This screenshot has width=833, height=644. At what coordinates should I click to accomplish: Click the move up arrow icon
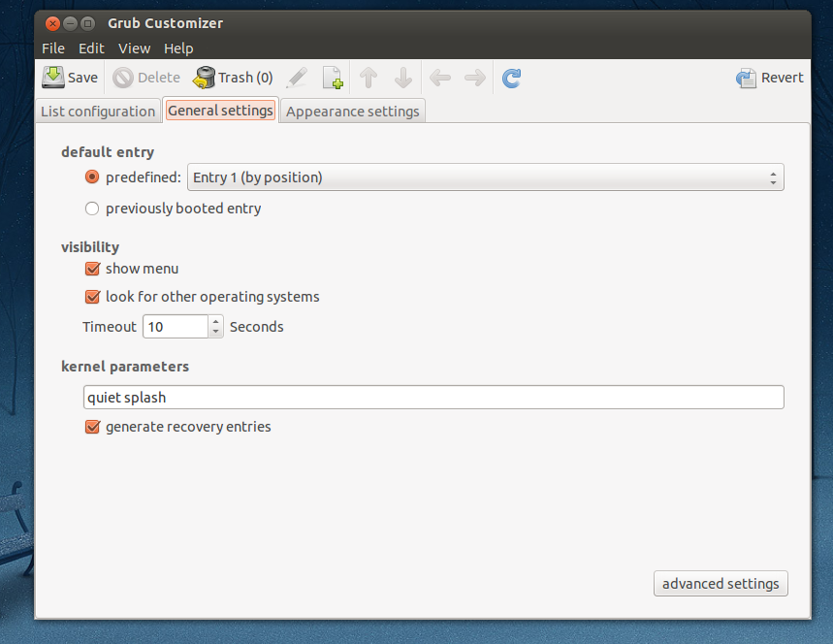coord(368,78)
